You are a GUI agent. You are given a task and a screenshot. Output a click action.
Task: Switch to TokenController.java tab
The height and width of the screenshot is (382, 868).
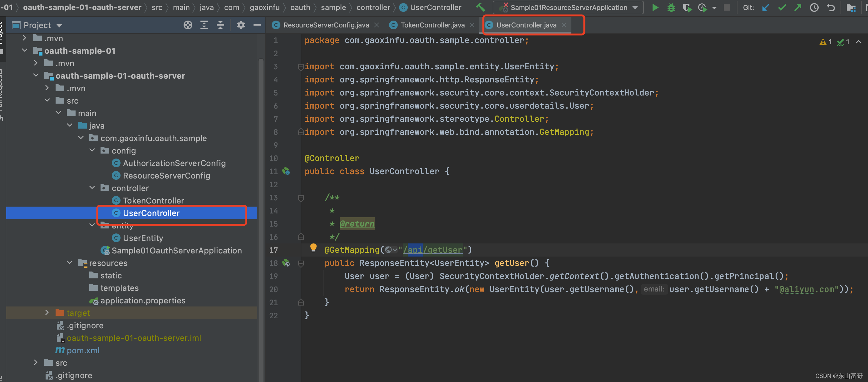[432, 25]
